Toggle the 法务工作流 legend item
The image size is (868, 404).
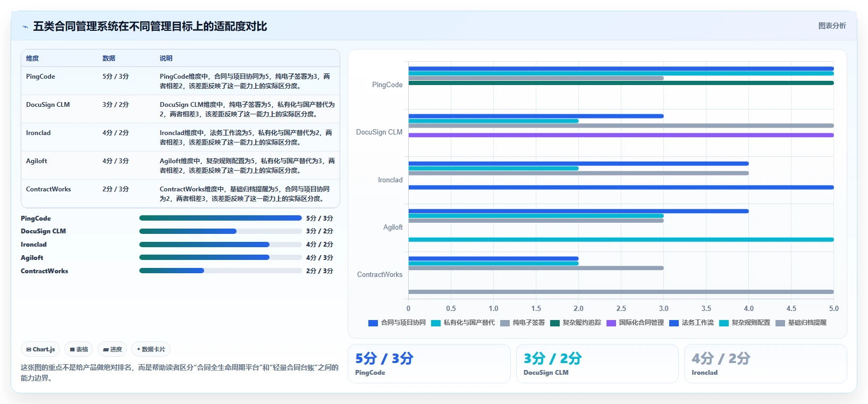(692, 323)
